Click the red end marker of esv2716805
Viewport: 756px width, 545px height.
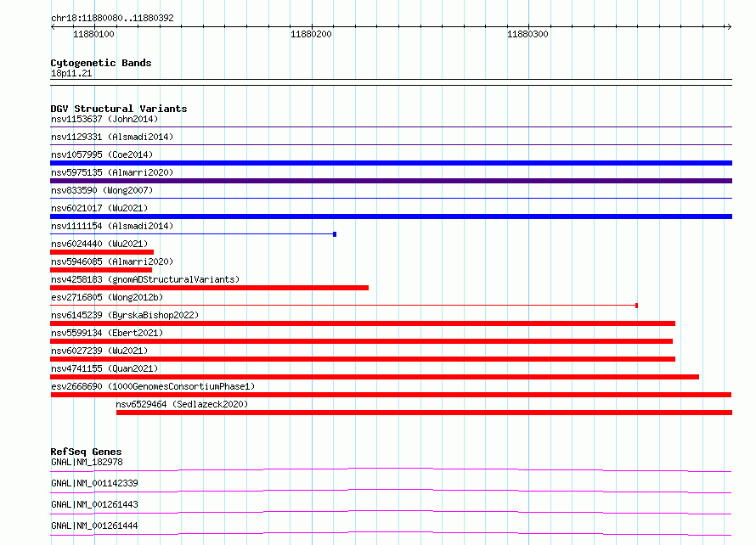coord(636,306)
